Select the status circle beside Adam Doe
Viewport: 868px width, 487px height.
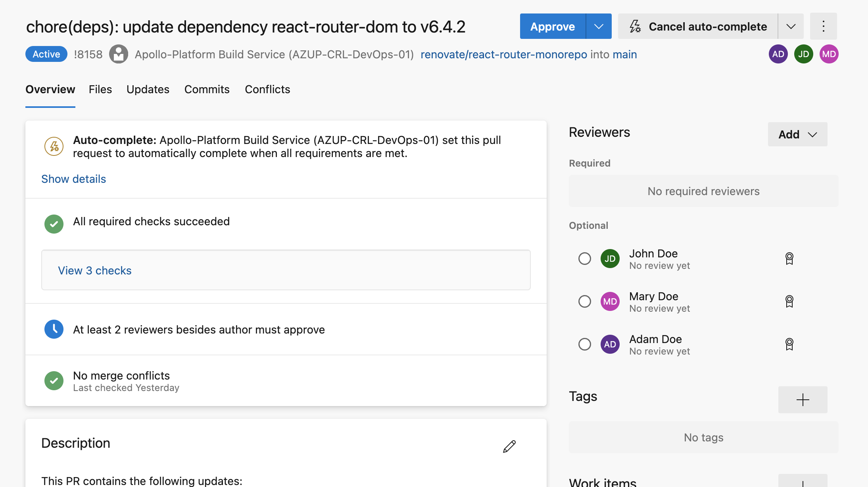point(584,344)
